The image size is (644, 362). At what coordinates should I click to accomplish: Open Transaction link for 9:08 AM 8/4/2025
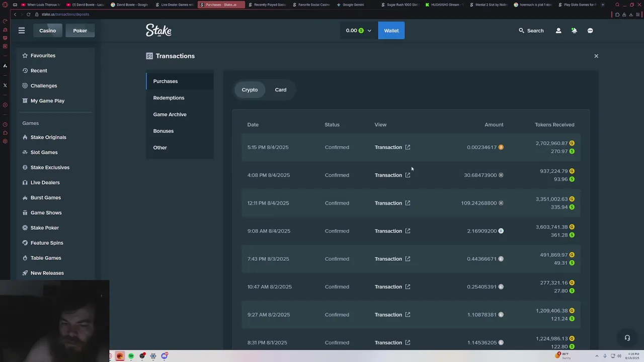(x=392, y=231)
